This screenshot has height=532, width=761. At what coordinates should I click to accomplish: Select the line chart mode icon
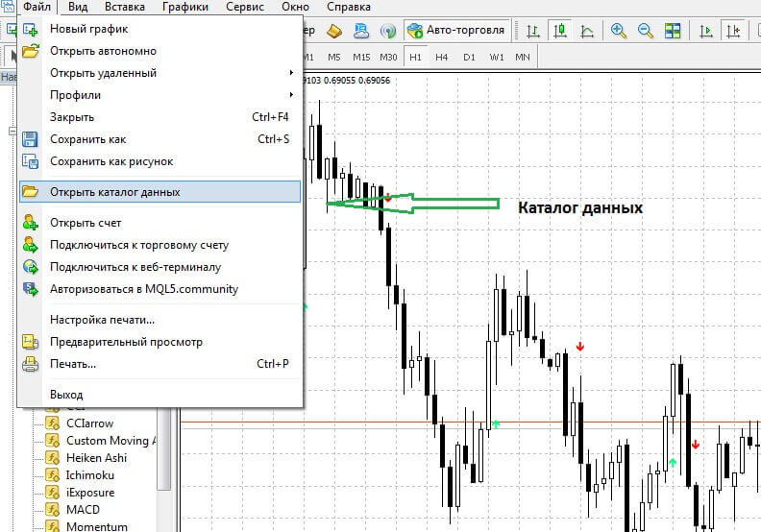(586, 30)
